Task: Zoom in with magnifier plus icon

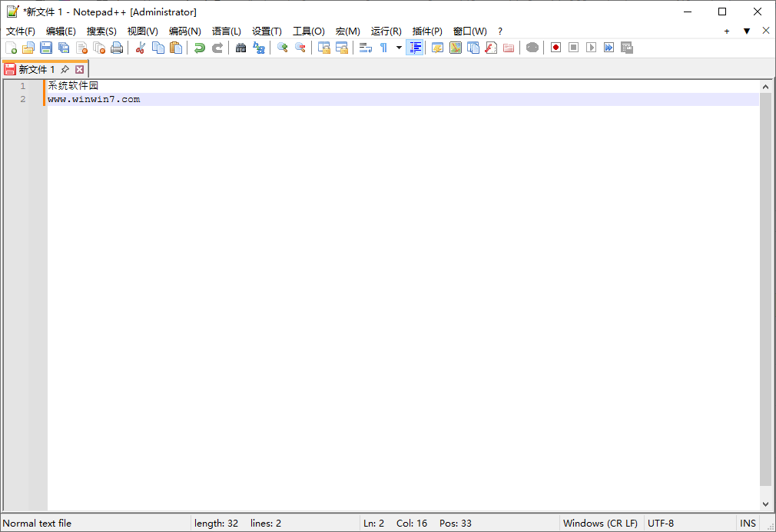Action: tap(283, 48)
